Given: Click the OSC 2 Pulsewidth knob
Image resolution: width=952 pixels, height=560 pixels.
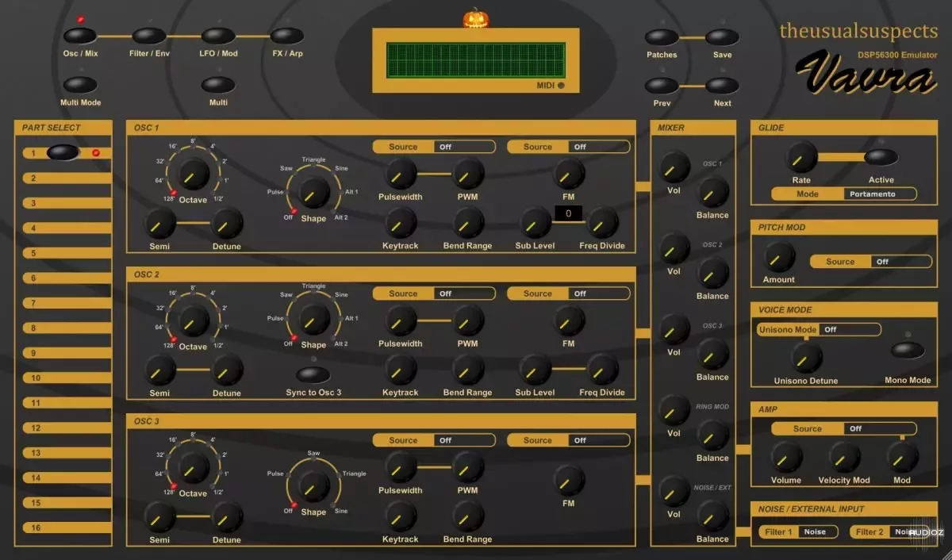Looking at the screenshot, I should 401,320.
